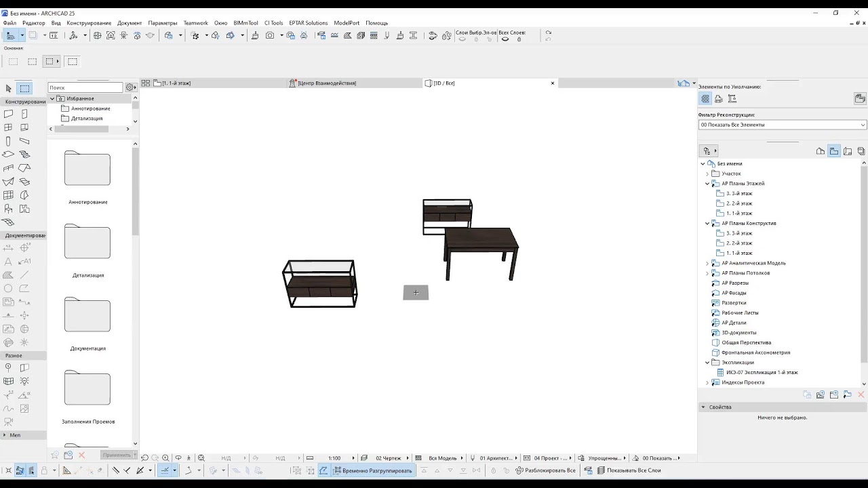Select the Text tool icon
The width and height of the screenshot is (868, 488).
(8, 262)
